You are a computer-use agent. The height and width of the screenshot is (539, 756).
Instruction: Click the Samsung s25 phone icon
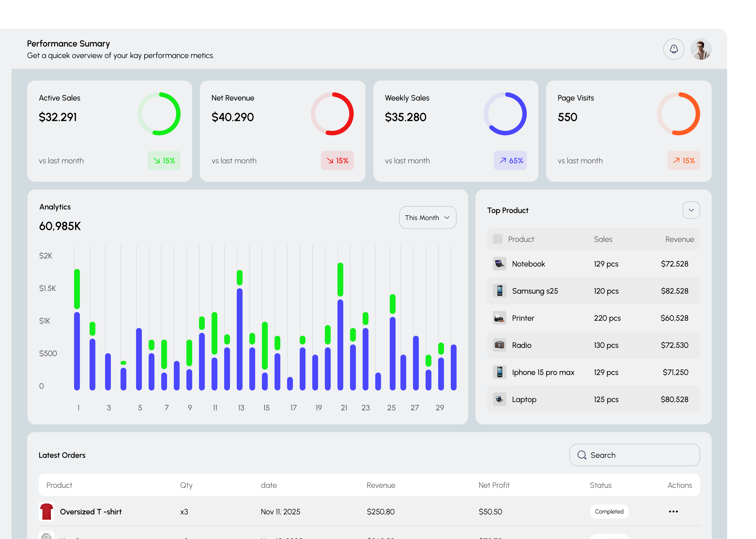click(x=499, y=291)
